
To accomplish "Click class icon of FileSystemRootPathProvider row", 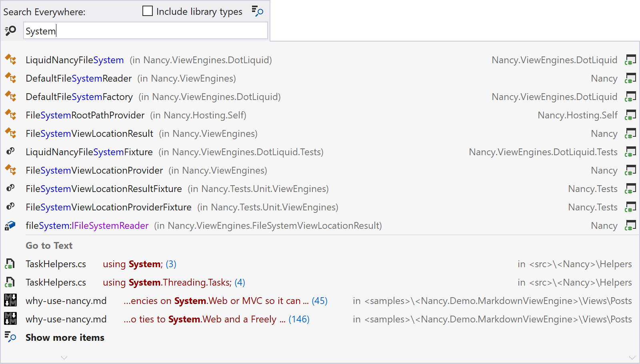I will tap(10, 115).
